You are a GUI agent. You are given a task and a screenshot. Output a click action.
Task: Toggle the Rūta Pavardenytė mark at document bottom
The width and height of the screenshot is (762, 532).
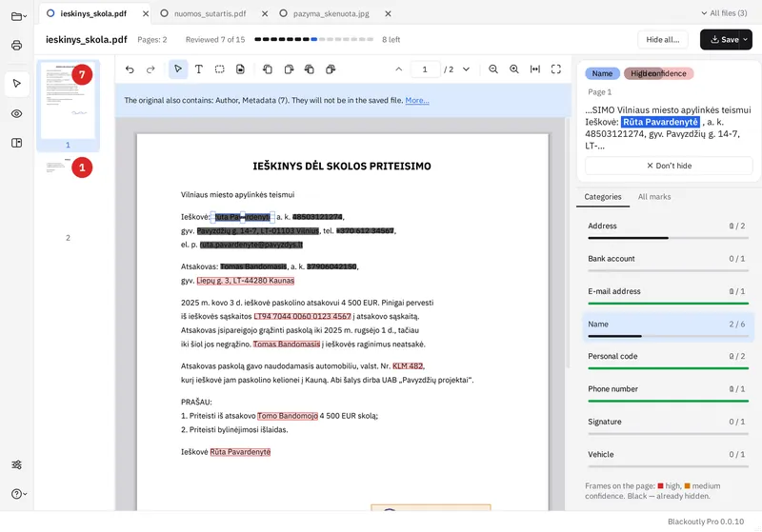[x=240, y=452]
